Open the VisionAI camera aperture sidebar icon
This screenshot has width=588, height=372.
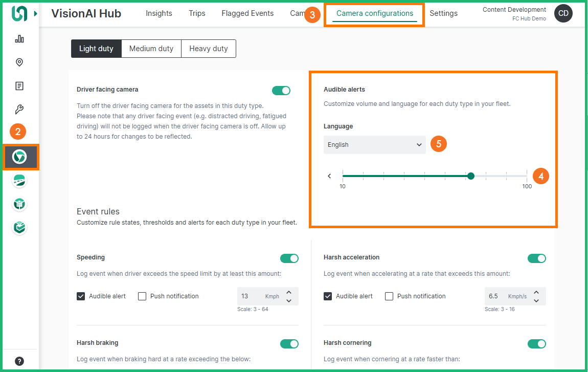19,157
